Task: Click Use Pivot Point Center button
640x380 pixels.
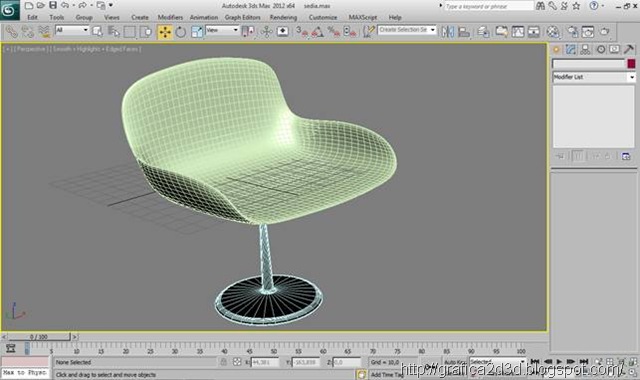Action: pyautogui.click(x=248, y=31)
